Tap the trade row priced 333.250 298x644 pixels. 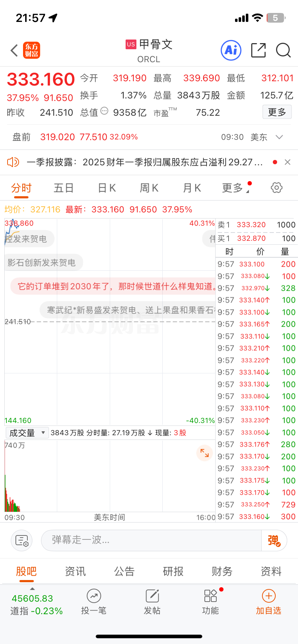click(256, 505)
